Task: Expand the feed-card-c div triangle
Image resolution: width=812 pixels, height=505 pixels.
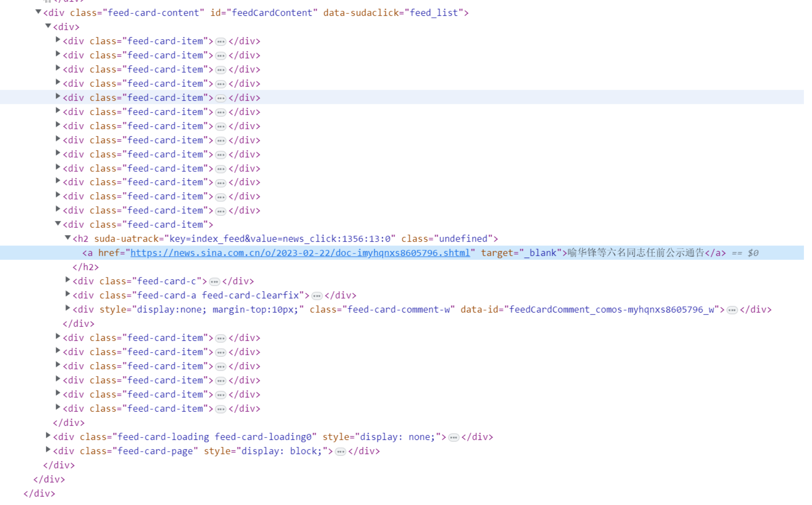Action: pyautogui.click(x=68, y=280)
